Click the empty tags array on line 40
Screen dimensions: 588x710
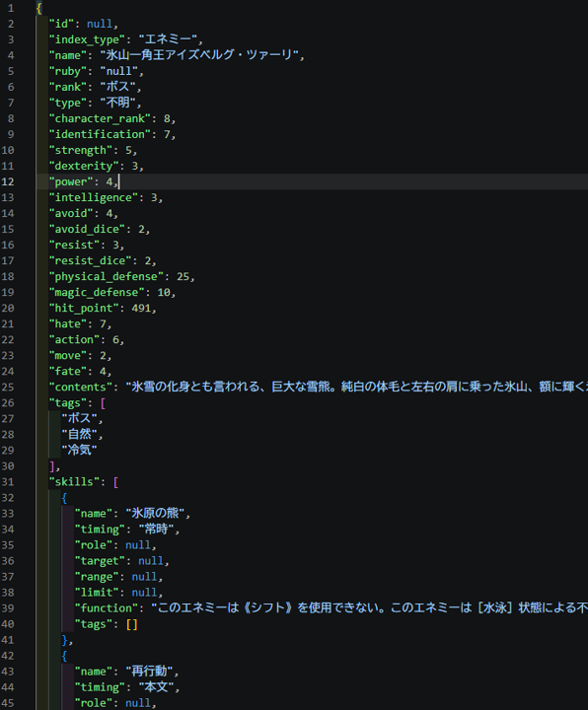pos(131,624)
